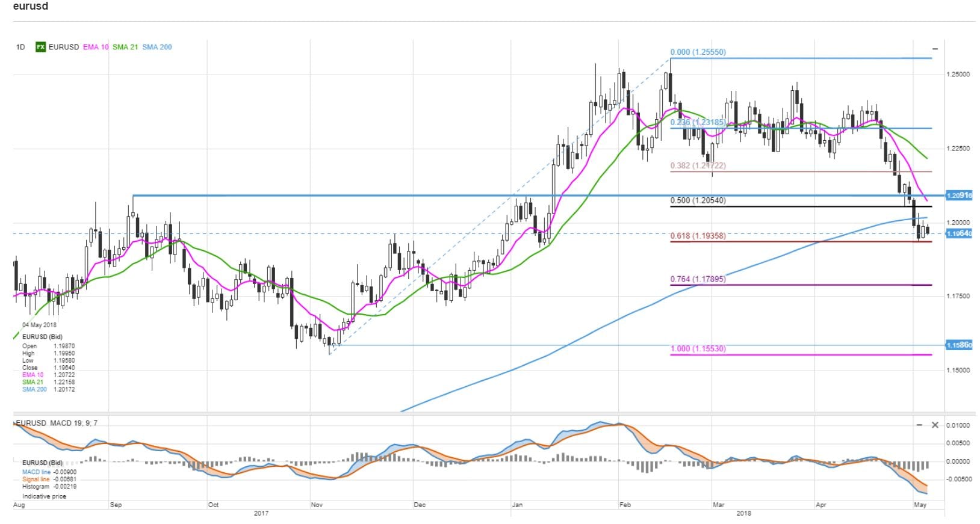Image resolution: width=980 pixels, height=524 pixels.
Task: Open the 1D timeframe selector
Action: coord(20,47)
